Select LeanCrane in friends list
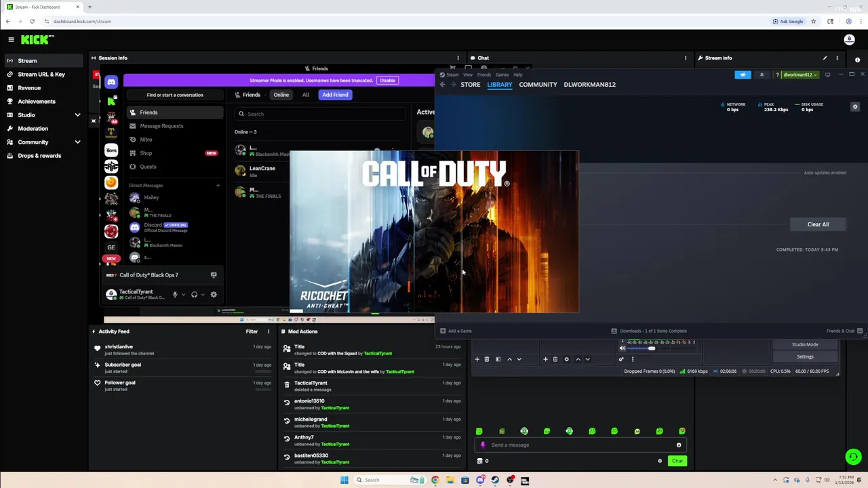The width and height of the screenshot is (868, 488). point(262,171)
